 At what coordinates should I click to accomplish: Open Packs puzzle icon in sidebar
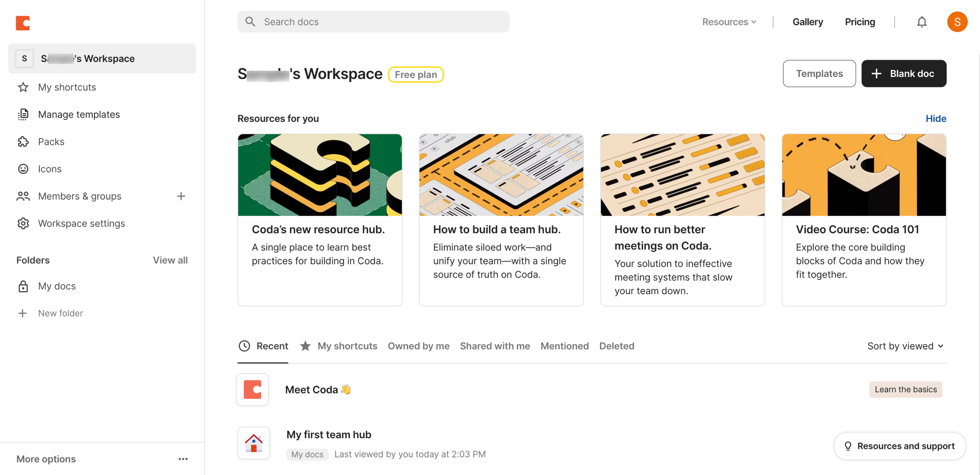click(x=23, y=142)
